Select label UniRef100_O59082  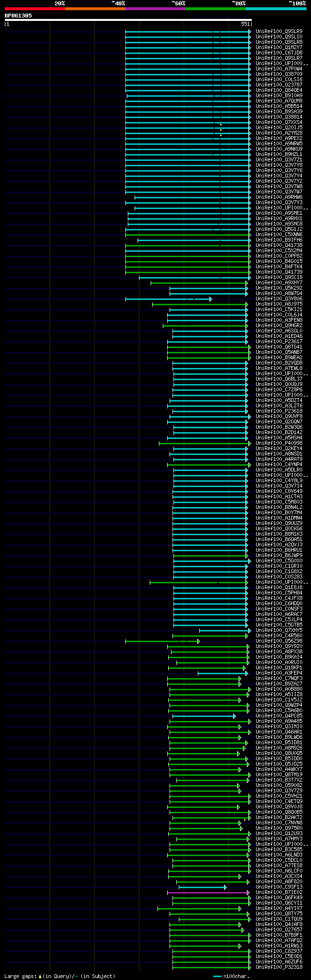tap(279, 786)
